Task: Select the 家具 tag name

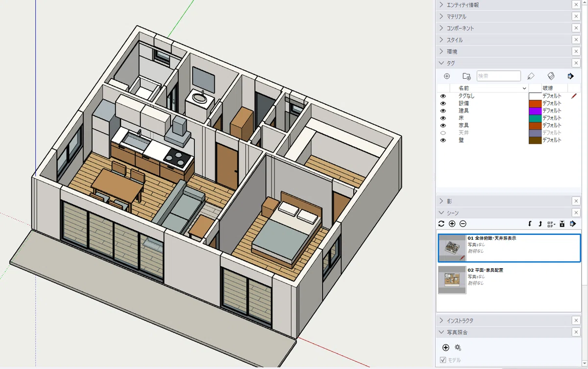Action: (464, 125)
